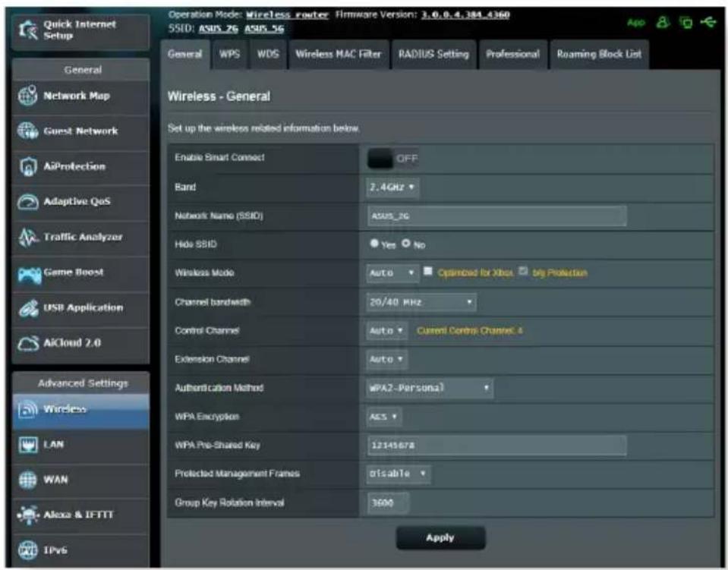Click the Game Boost controller icon

tap(29, 275)
